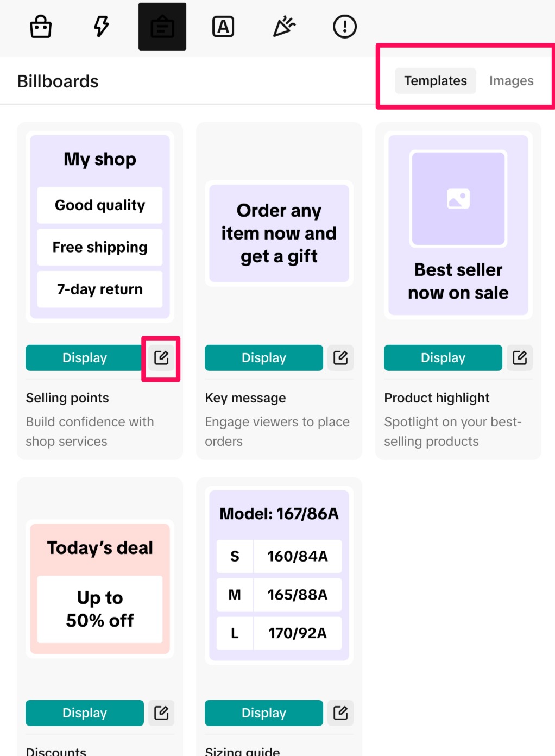This screenshot has width=555, height=756.
Task: Display the Sizing guide billboard
Action: (264, 713)
